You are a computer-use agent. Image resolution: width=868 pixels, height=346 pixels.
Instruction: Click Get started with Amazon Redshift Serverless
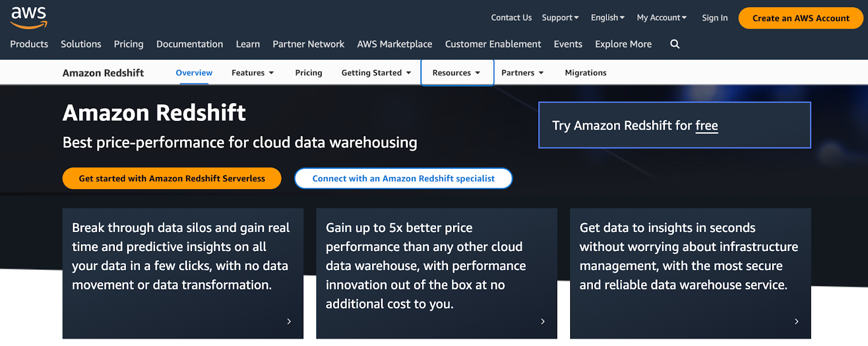[x=172, y=178]
